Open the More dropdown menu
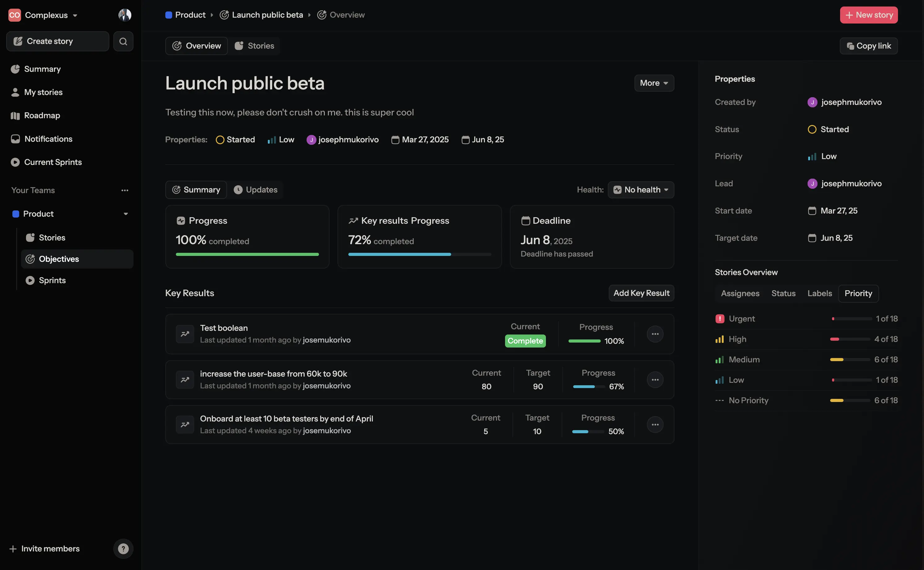This screenshot has height=570, width=924. 654,83
